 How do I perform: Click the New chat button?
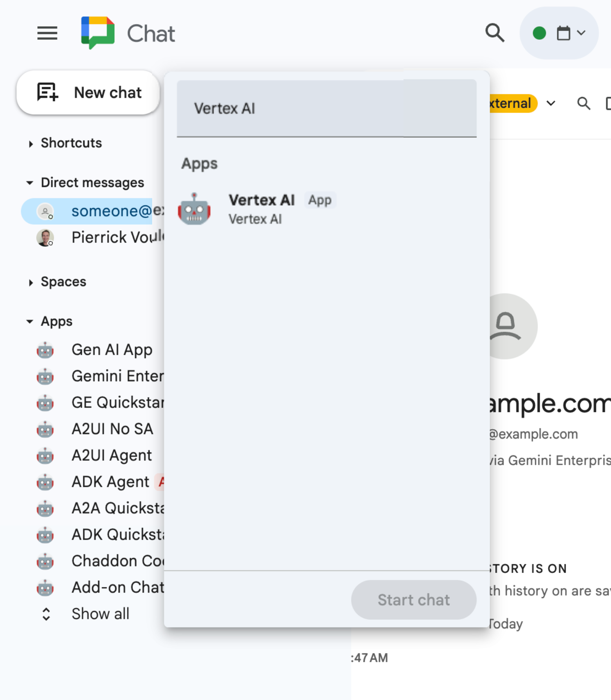coord(88,93)
